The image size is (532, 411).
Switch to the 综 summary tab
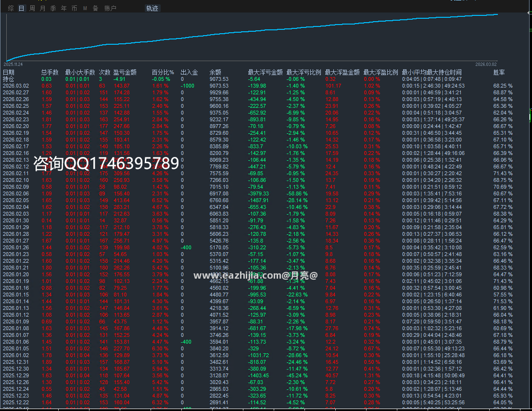(x=11, y=8)
